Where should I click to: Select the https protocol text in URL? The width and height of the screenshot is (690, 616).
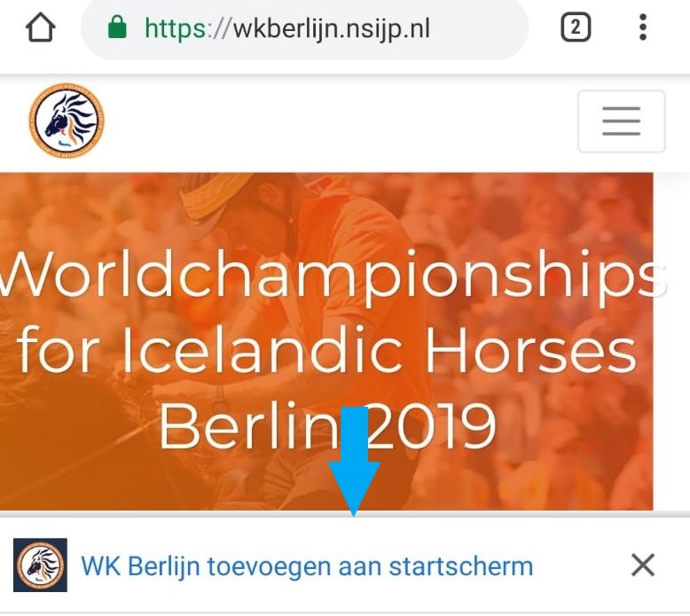pos(175,29)
